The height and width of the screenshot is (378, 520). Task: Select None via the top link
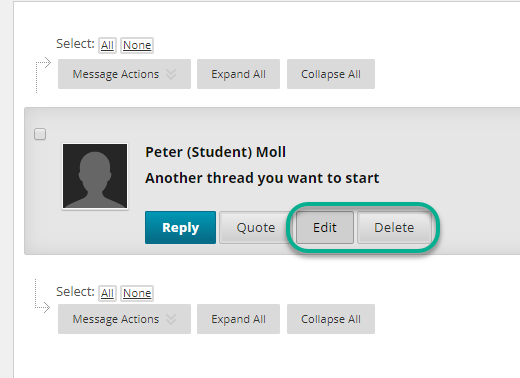[x=137, y=45]
